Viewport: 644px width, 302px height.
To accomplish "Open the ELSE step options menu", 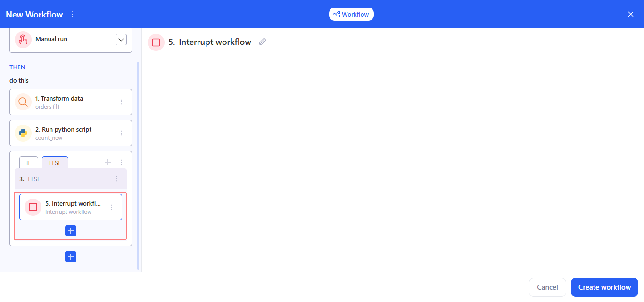I will tap(116, 179).
